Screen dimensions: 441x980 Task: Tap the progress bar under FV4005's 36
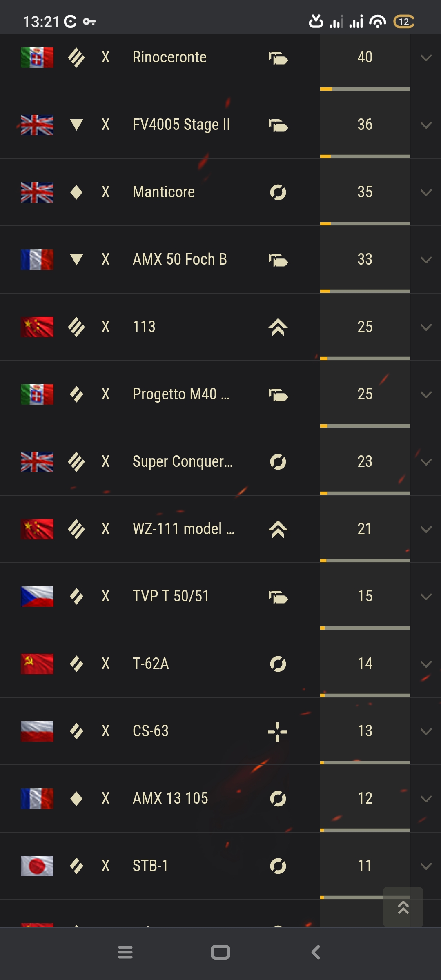pos(365,156)
